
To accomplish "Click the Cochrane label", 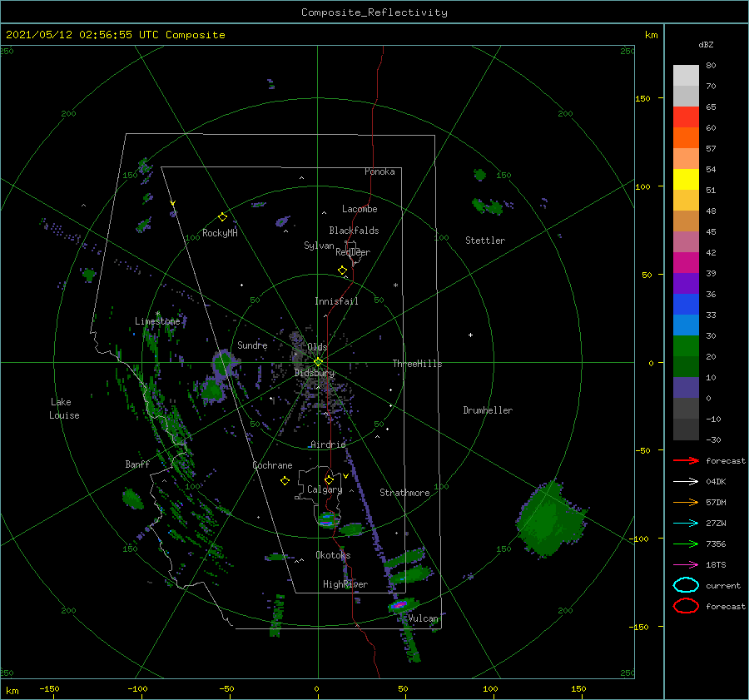I will (272, 465).
